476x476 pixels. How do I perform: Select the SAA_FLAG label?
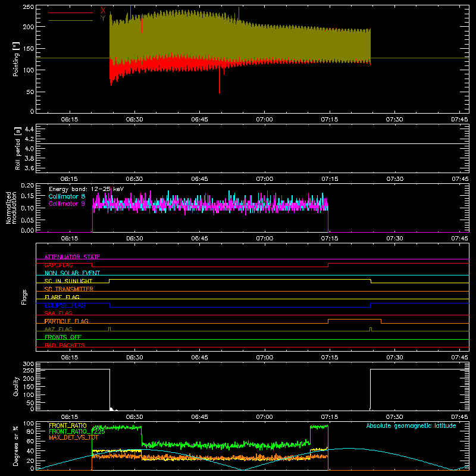coord(58,313)
